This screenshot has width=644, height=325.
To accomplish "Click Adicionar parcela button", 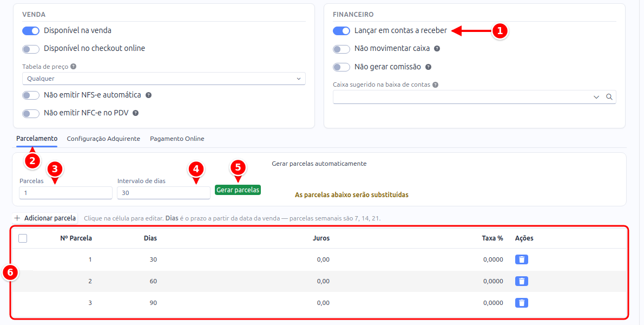I will coord(45,218).
